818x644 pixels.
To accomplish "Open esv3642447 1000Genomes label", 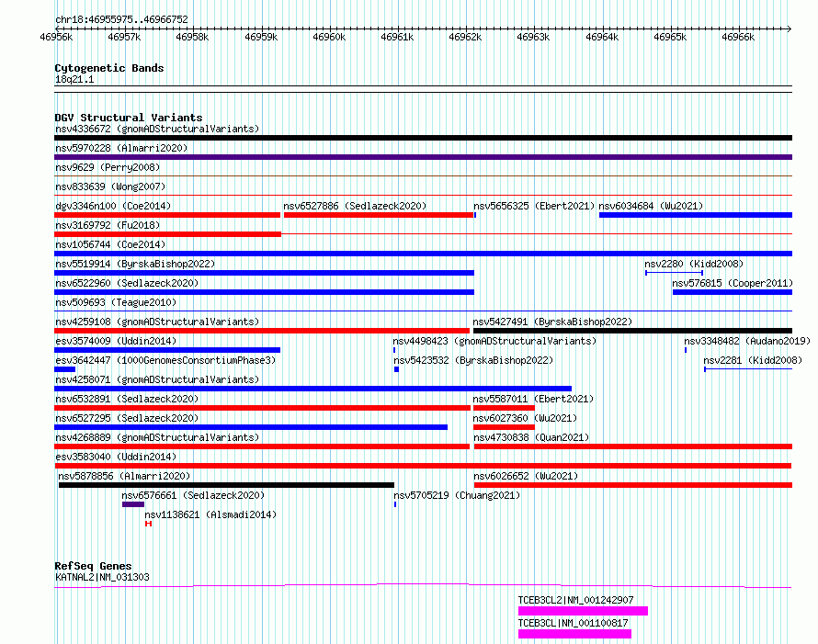I will click(165, 360).
